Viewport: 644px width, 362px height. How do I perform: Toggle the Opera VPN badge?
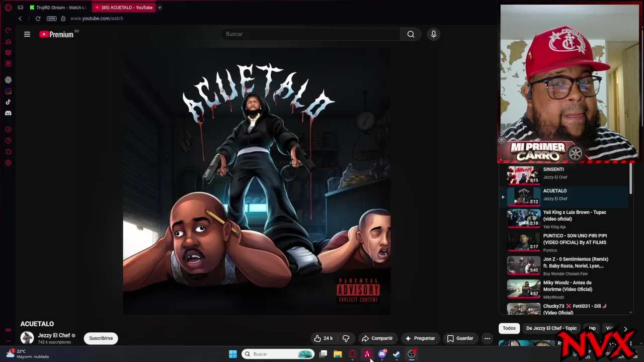[51, 19]
